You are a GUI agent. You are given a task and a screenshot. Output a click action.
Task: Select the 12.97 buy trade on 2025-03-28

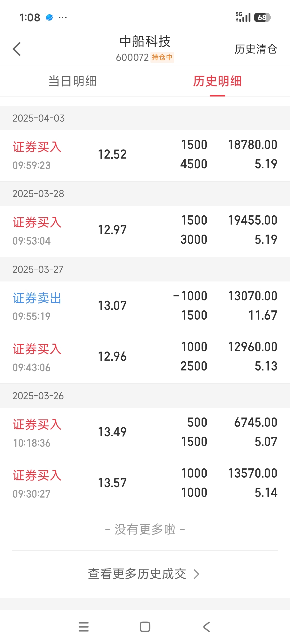tap(145, 231)
